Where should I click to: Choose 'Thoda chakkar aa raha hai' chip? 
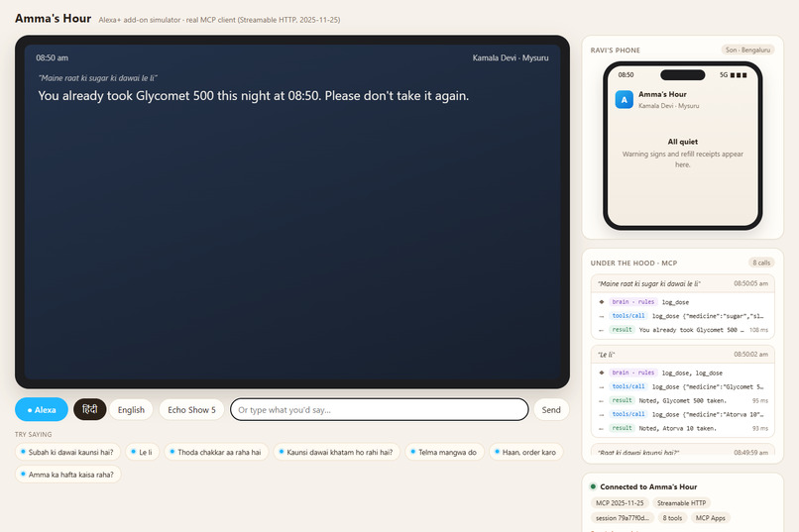tap(216, 452)
